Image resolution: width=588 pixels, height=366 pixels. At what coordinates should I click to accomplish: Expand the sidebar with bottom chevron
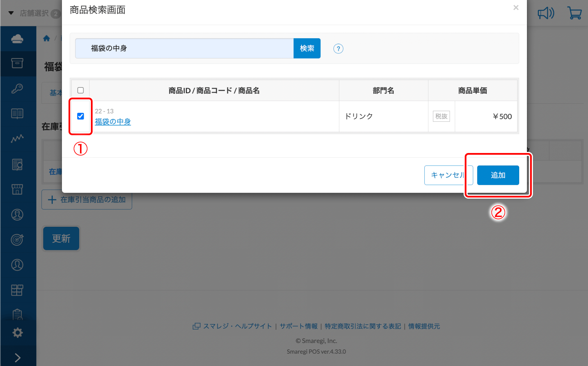click(17, 358)
